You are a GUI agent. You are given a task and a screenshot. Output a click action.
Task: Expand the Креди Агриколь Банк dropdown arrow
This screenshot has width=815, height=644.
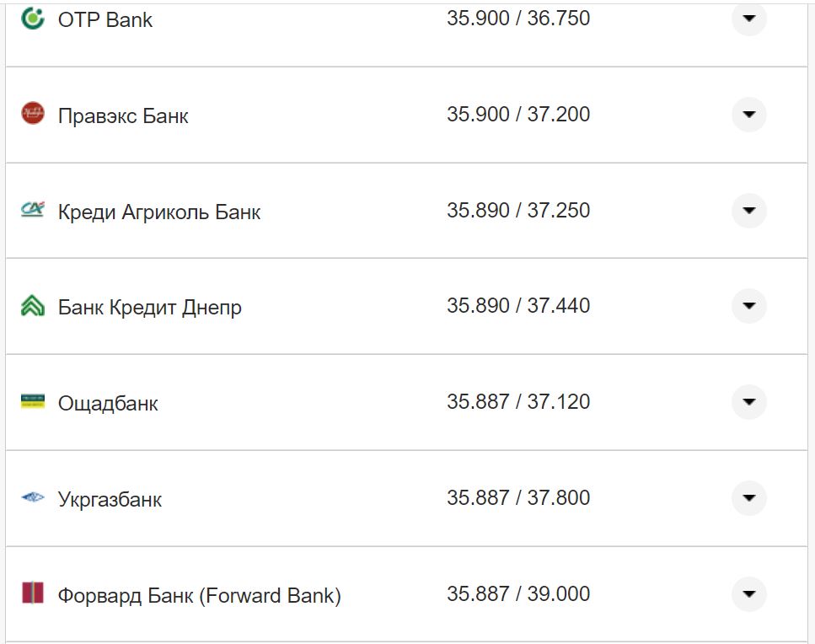[748, 211]
